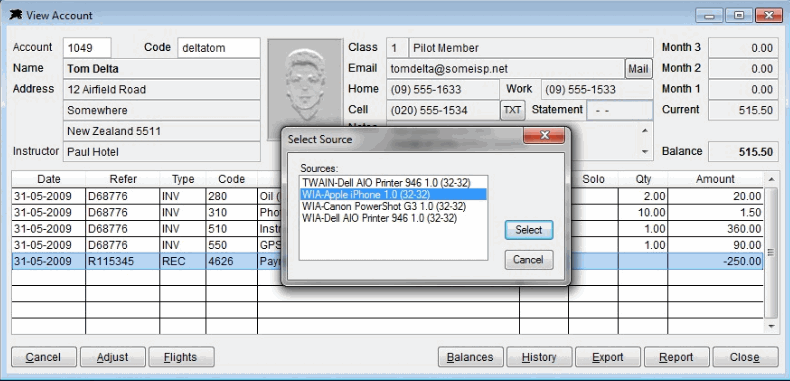Click the up arrow of the transactions table scrollbar
This screenshot has height=381, width=790.
tap(771, 179)
